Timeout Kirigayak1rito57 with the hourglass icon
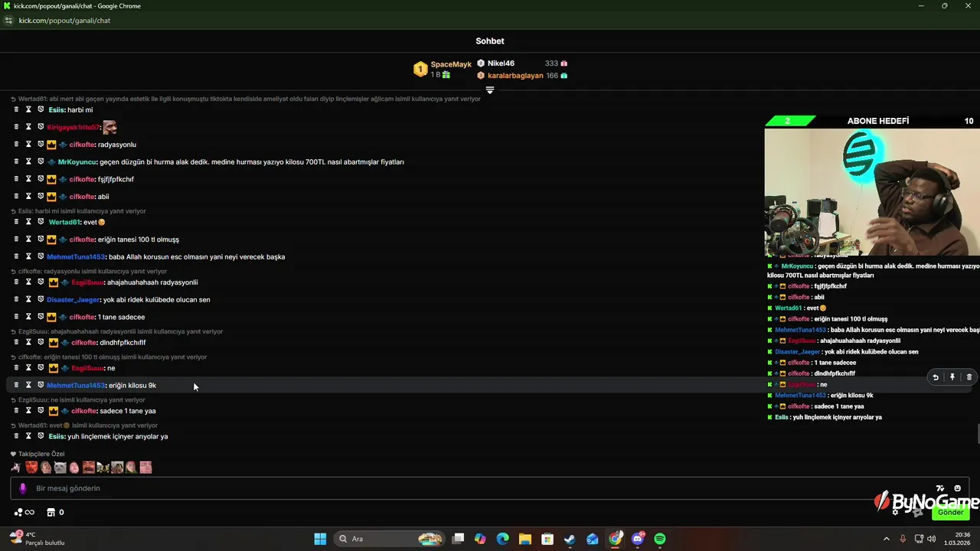 point(28,127)
